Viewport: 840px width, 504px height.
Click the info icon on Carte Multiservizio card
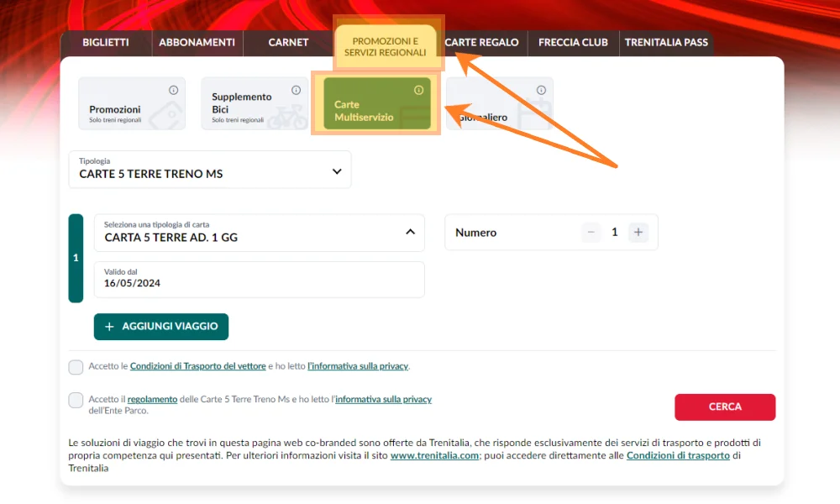point(419,90)
